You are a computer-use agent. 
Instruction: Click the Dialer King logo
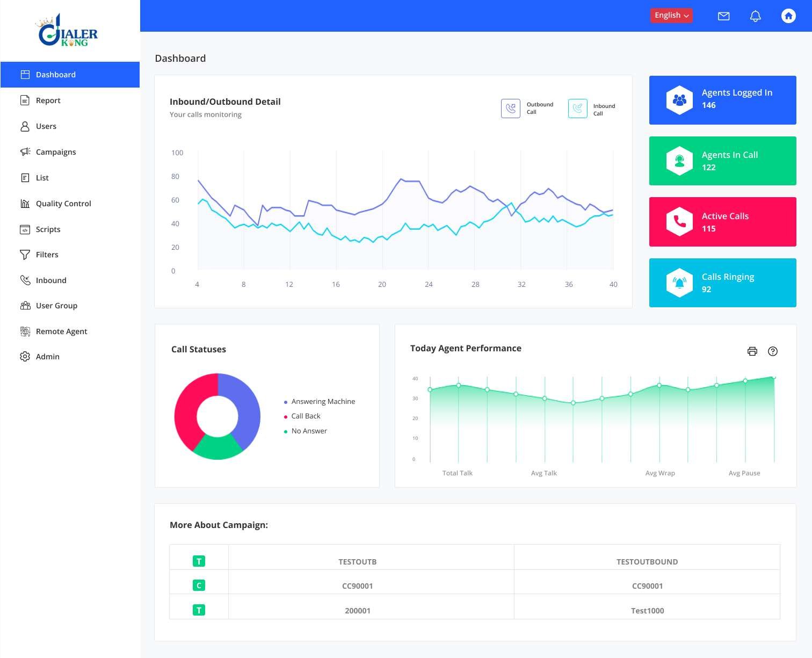pos(68,32)
